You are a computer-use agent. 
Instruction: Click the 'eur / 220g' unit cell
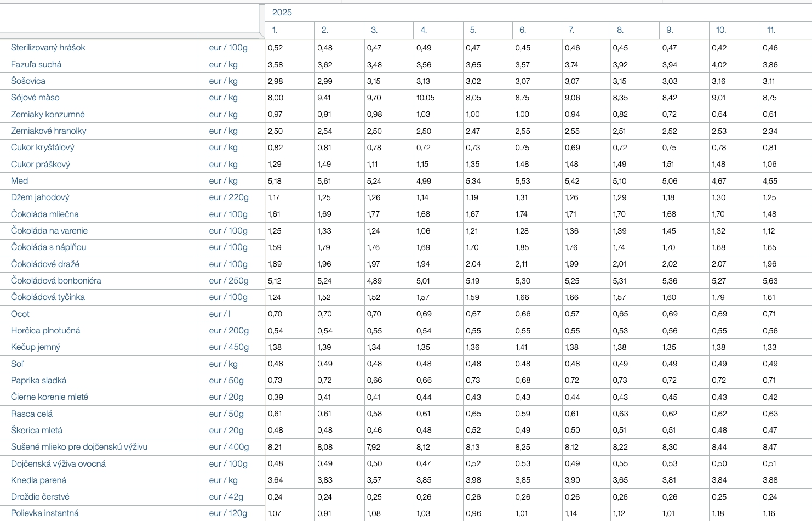(228, 197)
